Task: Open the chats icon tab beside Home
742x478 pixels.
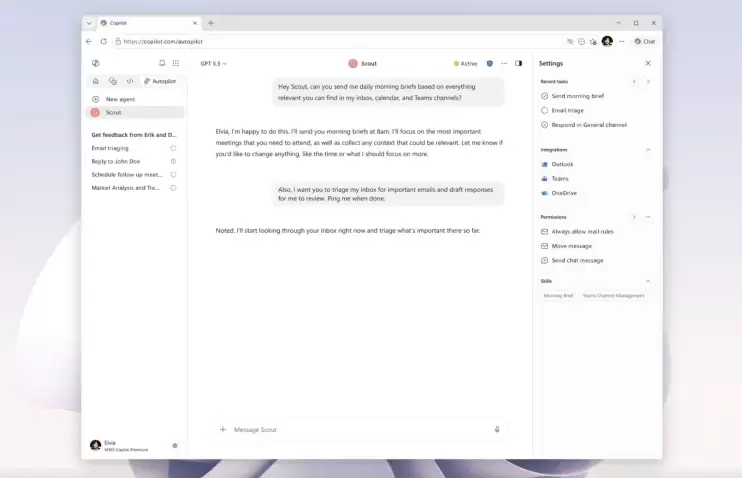Action: 113,81
